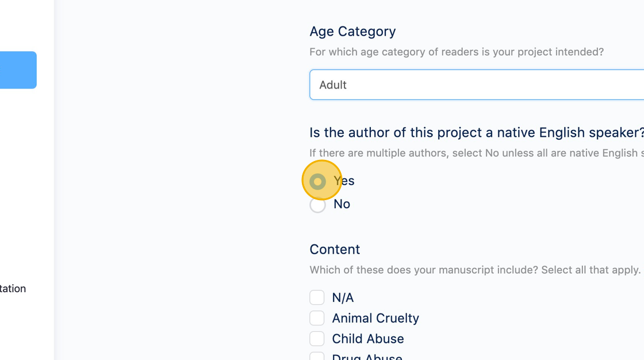Click the "N/A" label text
This screenshot has width=644, height=360.
point(343,298)
